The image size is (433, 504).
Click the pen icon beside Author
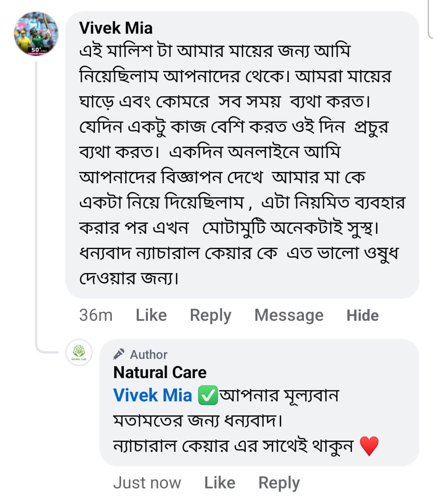[119, 354]
